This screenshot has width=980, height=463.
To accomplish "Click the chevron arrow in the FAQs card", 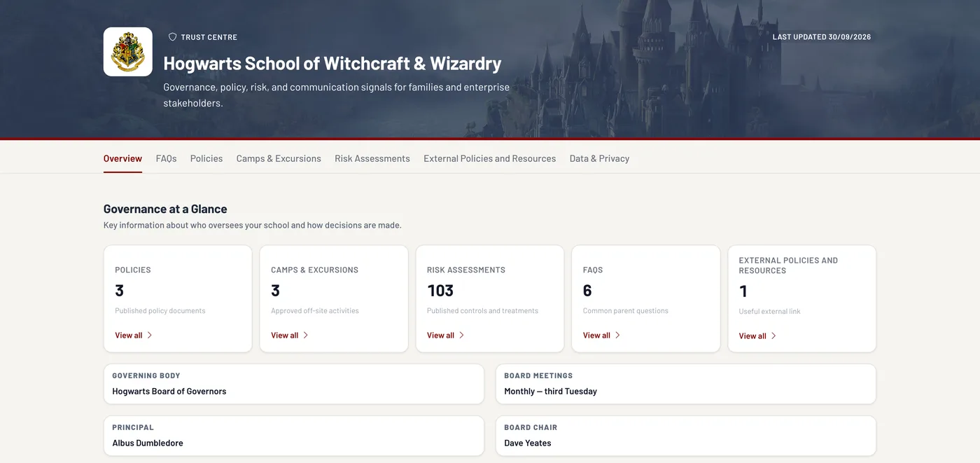I will 618,336.
